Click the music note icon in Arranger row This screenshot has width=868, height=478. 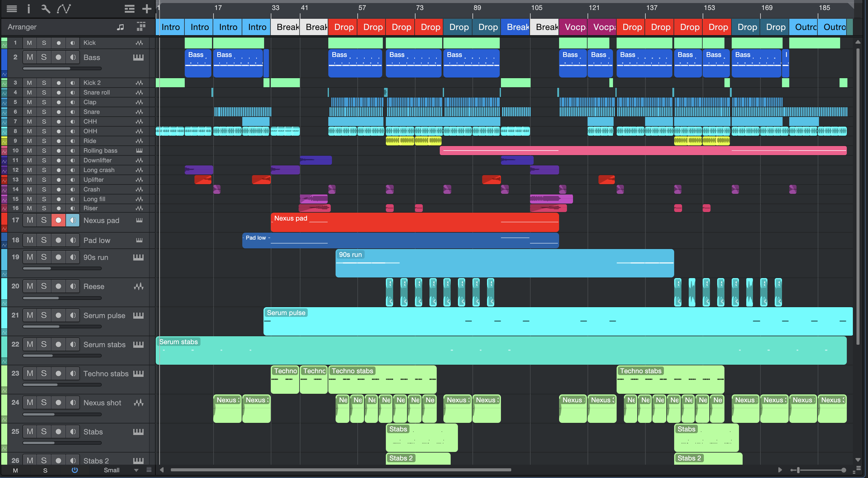pyautogui.click(x=120, y=27)
